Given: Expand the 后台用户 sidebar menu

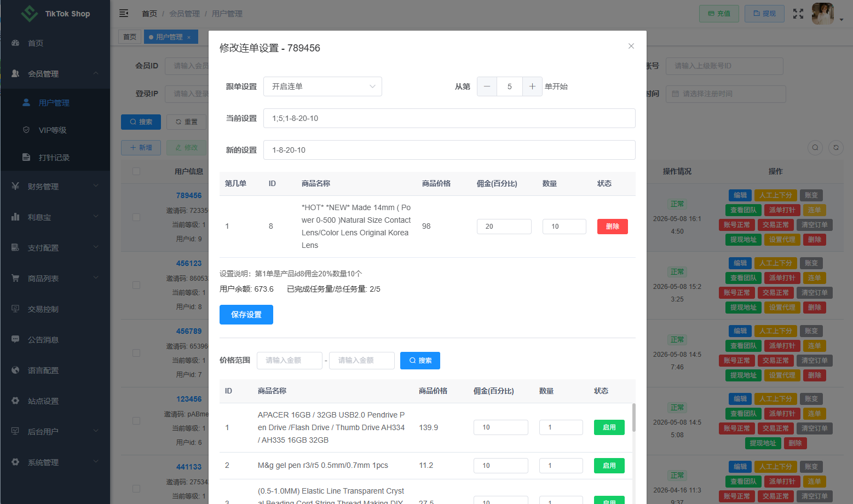Looking at the screenshot, I should point(55,432).
